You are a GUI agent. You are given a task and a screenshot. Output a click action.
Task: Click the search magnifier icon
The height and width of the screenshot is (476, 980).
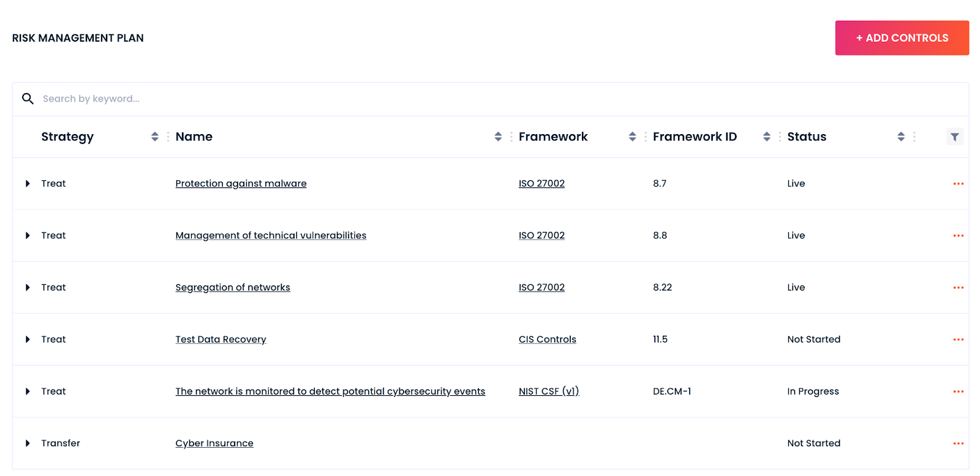pyautogui.click(x=28, y=99)
